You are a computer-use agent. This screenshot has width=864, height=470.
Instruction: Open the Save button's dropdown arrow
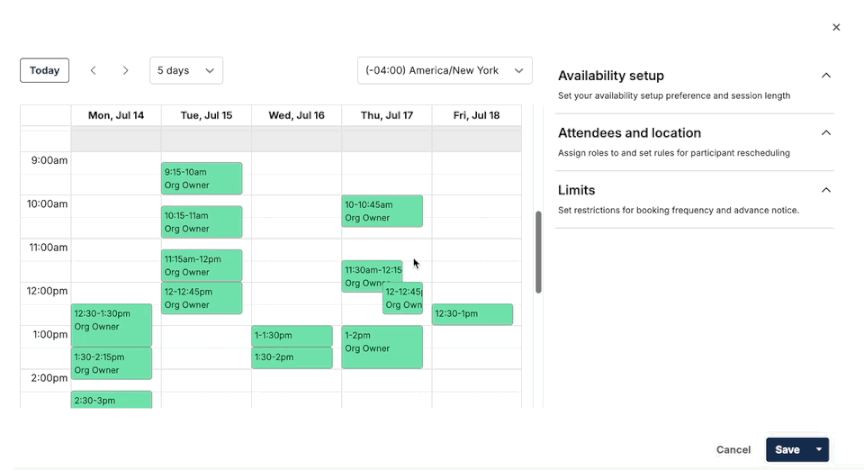pos(819,450)
